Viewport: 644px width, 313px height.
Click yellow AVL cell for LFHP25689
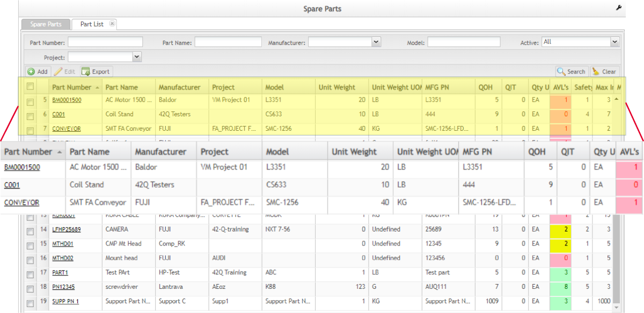560,229
